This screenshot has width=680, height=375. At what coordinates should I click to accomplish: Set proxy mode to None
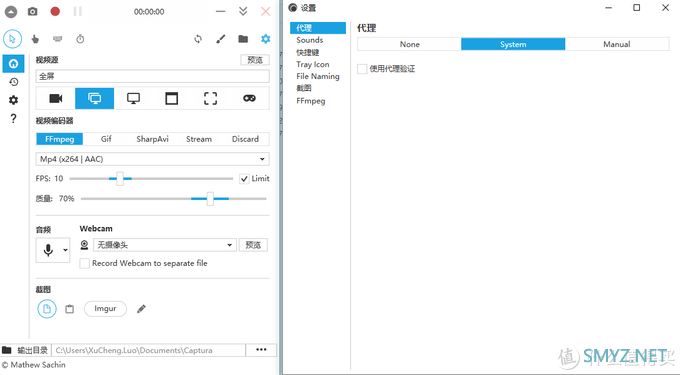coord(409,44)
